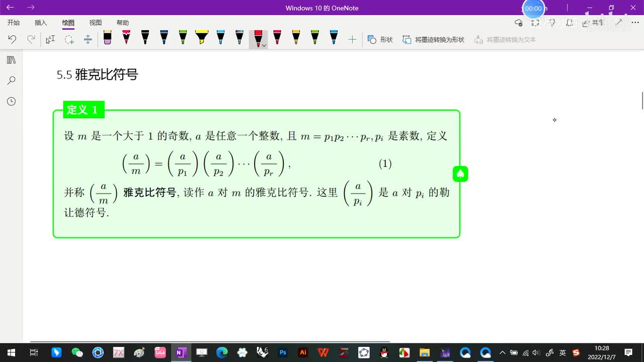Check notebook sync status cloud icon
This screenshot has width=644, height=362.
point(519,23)
